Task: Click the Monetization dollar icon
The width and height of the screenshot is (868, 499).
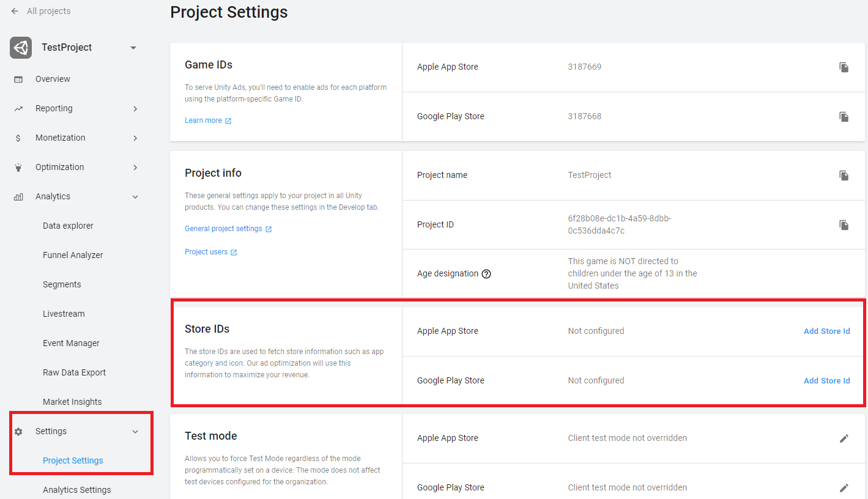Action: point(18,138)
